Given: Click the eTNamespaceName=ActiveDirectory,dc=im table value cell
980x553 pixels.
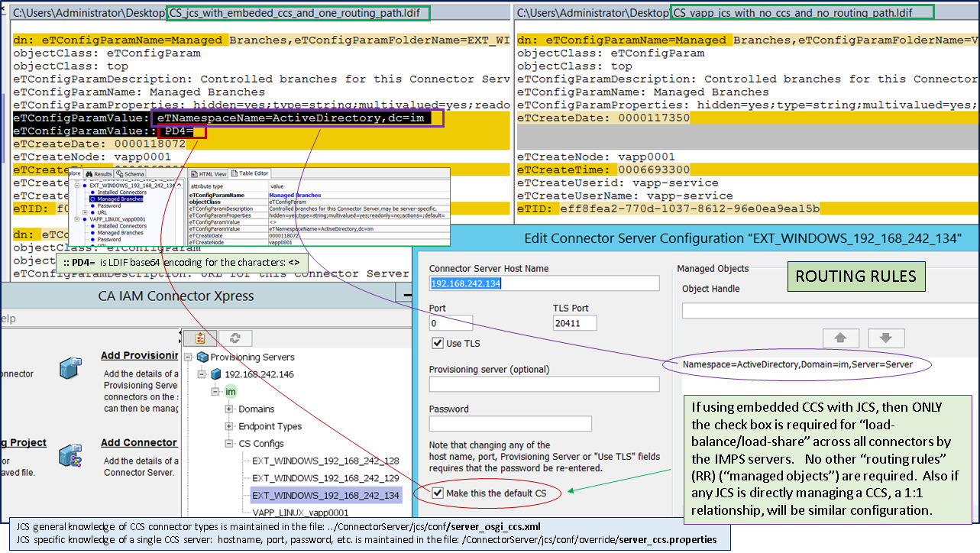Looking at the screenshot, I should [x=359, y=229].
